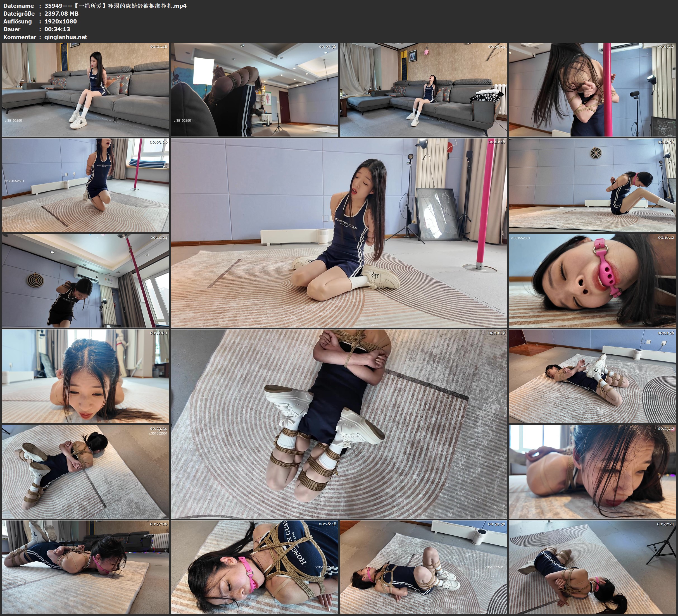Open the last thumbnail at 00:32:24
The width and height of the screenshot is (678, 616).
(x=592, y=567)
